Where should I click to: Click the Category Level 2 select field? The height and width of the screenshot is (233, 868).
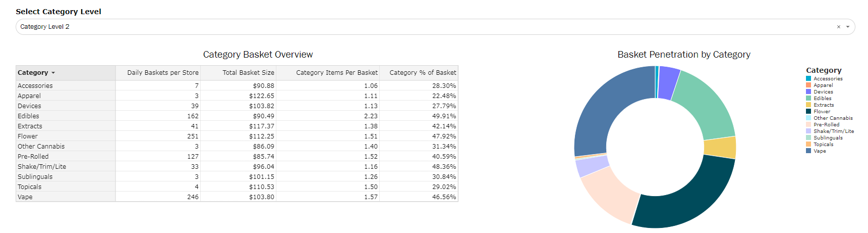pos(403,27)
